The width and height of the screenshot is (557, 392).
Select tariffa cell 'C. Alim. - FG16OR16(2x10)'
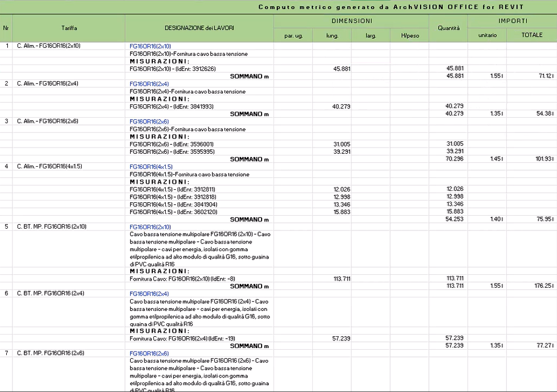(48, 46)
